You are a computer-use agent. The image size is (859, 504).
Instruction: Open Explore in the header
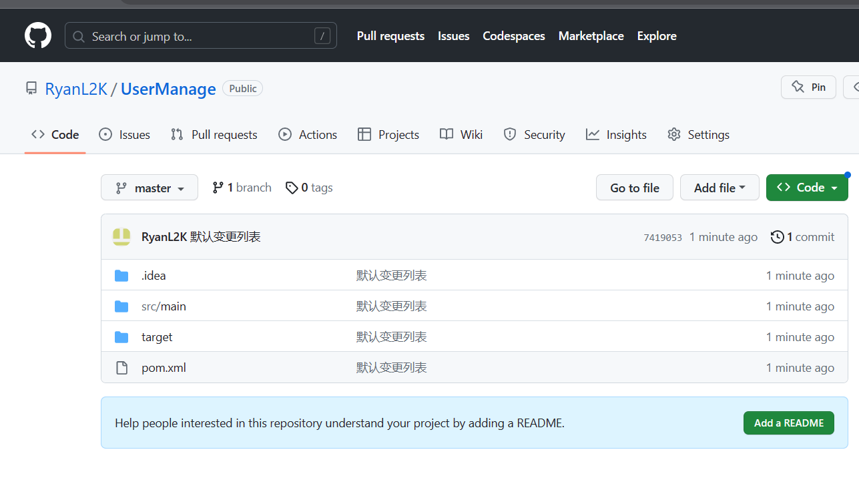pyautogui.click(x=657, y=36)
